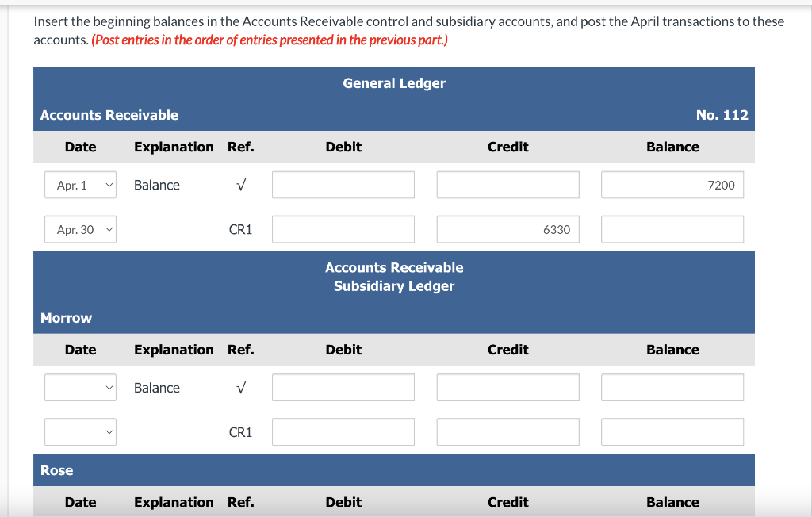
Task: Open the Apr. 30 date dropdown
Action: pos(80,228)
